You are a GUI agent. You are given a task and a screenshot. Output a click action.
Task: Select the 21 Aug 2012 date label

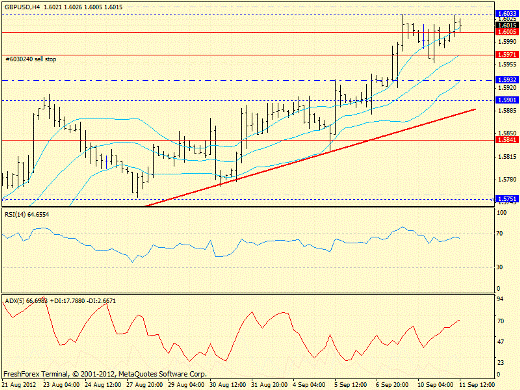[x=18, y=385]
